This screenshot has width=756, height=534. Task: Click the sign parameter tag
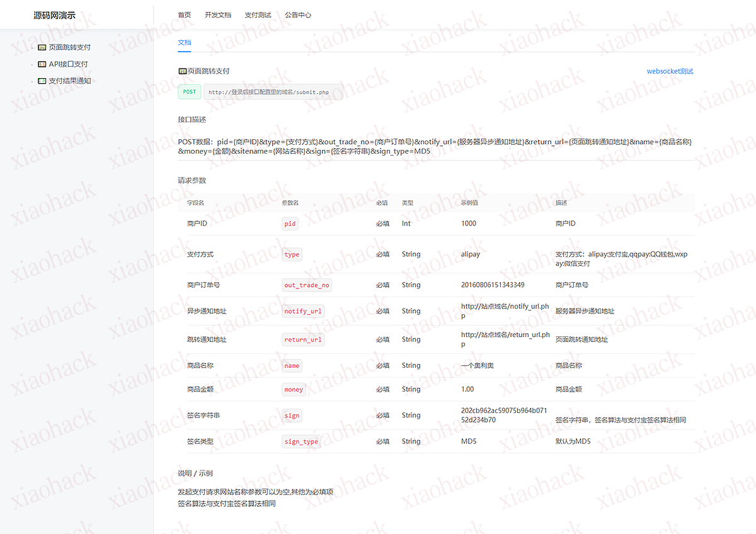point(291,415)
